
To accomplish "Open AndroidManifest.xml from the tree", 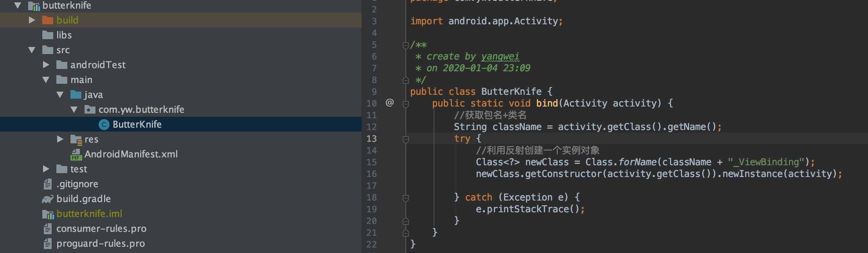I will 131,154.
